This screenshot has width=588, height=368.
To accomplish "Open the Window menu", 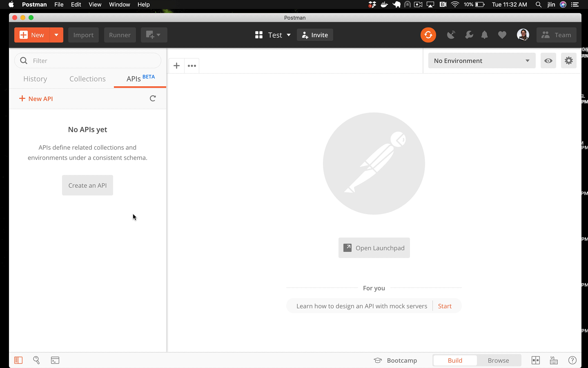I will click(x=119, y=4).
